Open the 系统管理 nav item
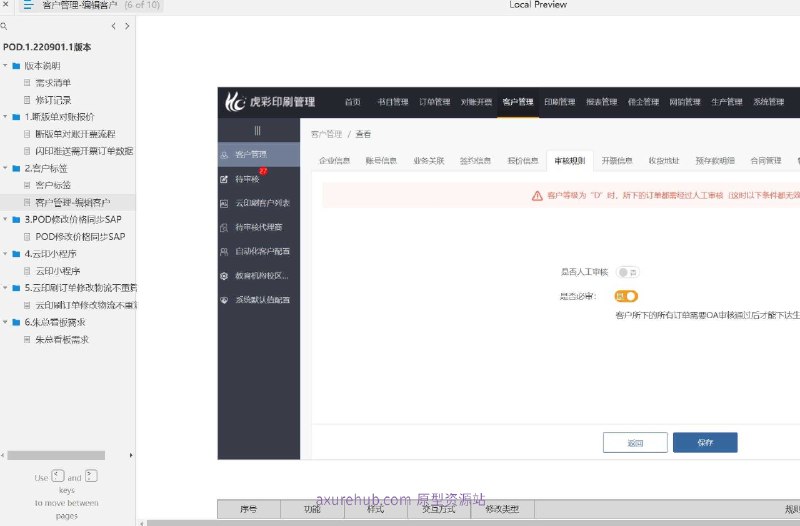The height and width of the screenshot is (526, 800). (x=769, y=102)
